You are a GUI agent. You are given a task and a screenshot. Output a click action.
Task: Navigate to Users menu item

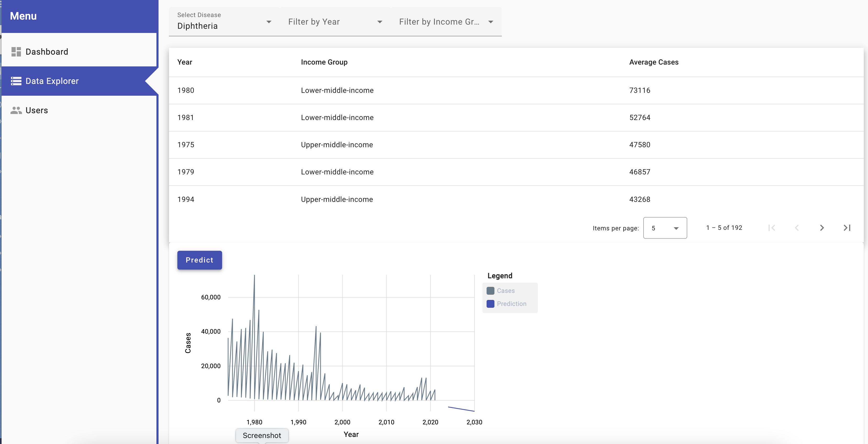point(37,110)
